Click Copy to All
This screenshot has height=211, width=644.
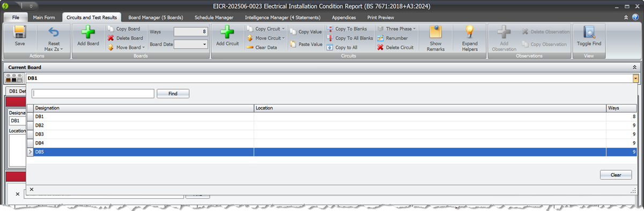point(342,47)
